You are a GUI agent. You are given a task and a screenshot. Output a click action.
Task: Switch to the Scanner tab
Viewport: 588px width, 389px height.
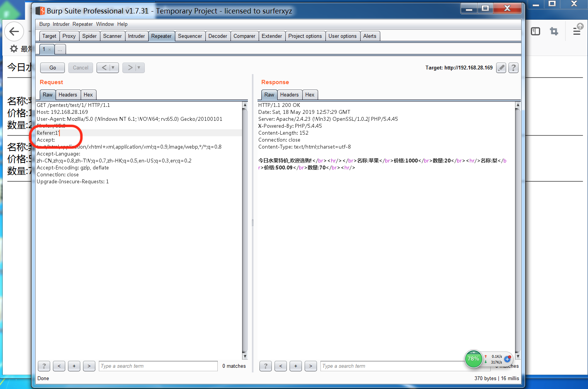coord(112,36)
